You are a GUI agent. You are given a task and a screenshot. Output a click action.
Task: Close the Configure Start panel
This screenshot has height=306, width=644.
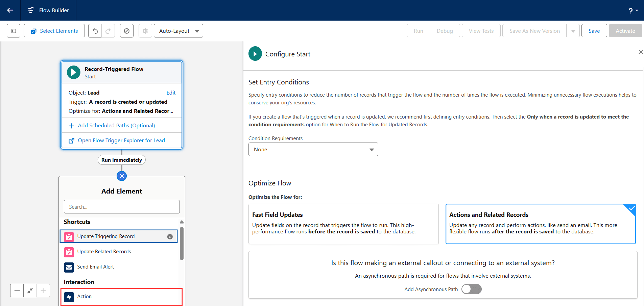(640, 52)
